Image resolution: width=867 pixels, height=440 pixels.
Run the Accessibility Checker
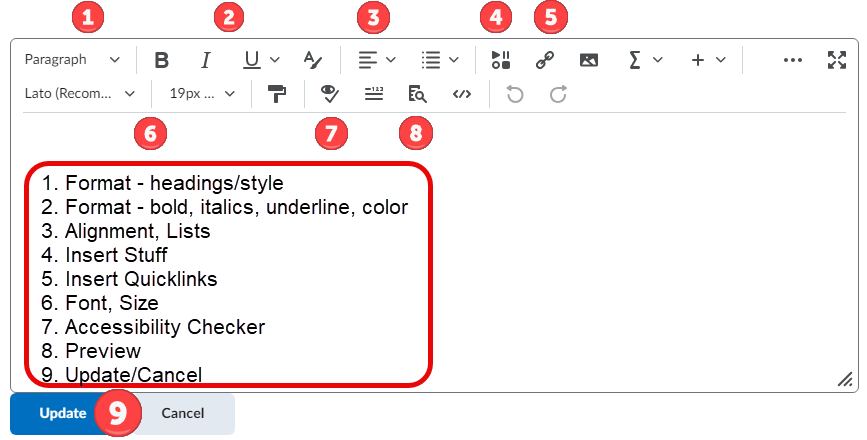[328, 94]
